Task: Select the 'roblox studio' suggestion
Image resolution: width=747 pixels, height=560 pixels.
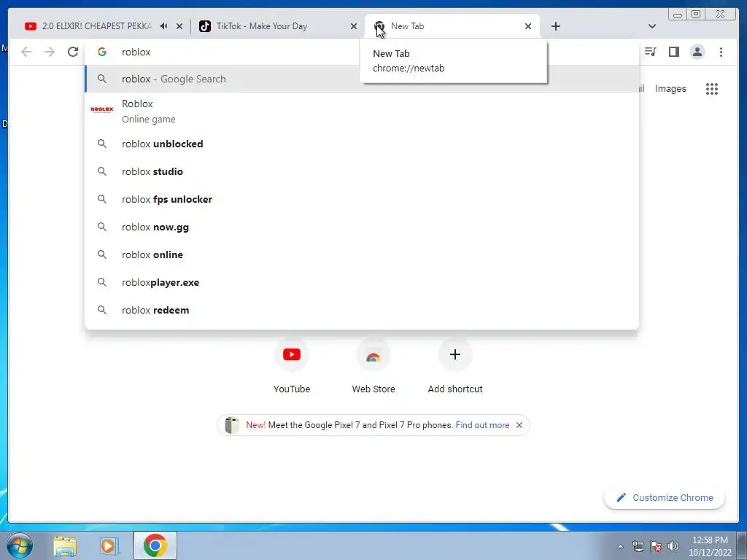Action: click(x=362, y=171)
